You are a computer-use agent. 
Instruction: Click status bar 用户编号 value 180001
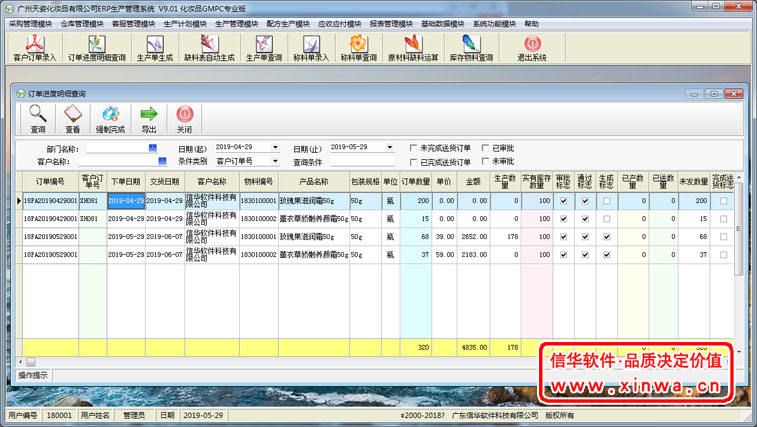tap(59, 415)
